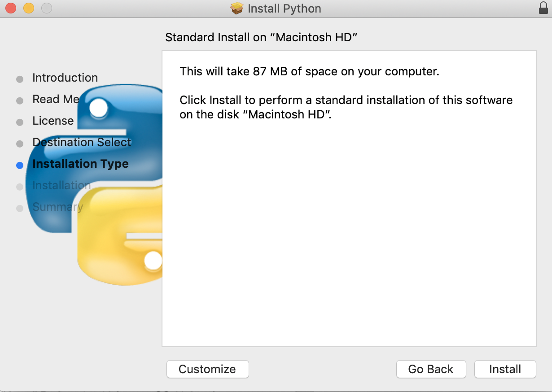Close the installer with the red button
The image size is (552, 392).
(11, 8)
